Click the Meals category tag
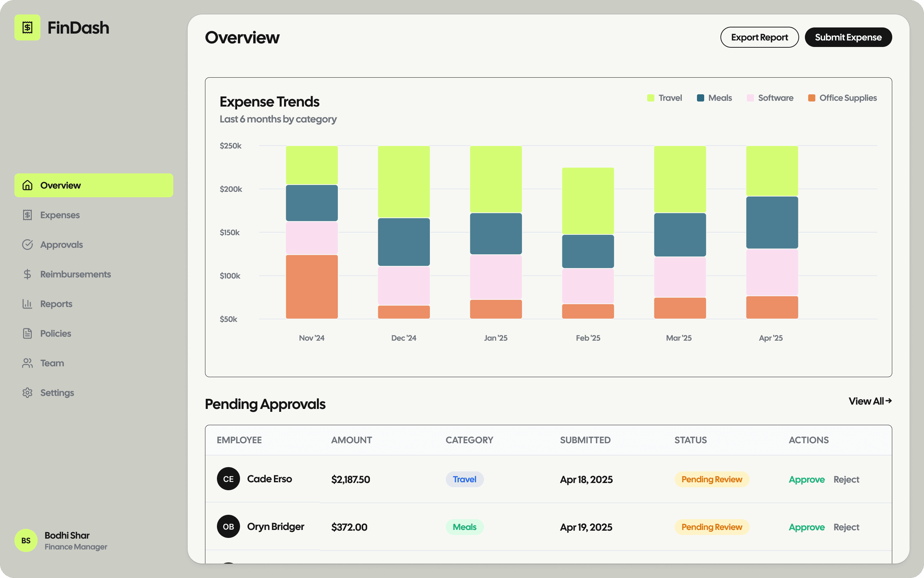The height and width of the screenshot is (578, 924). pyautogui.click(x=464, y=527)
